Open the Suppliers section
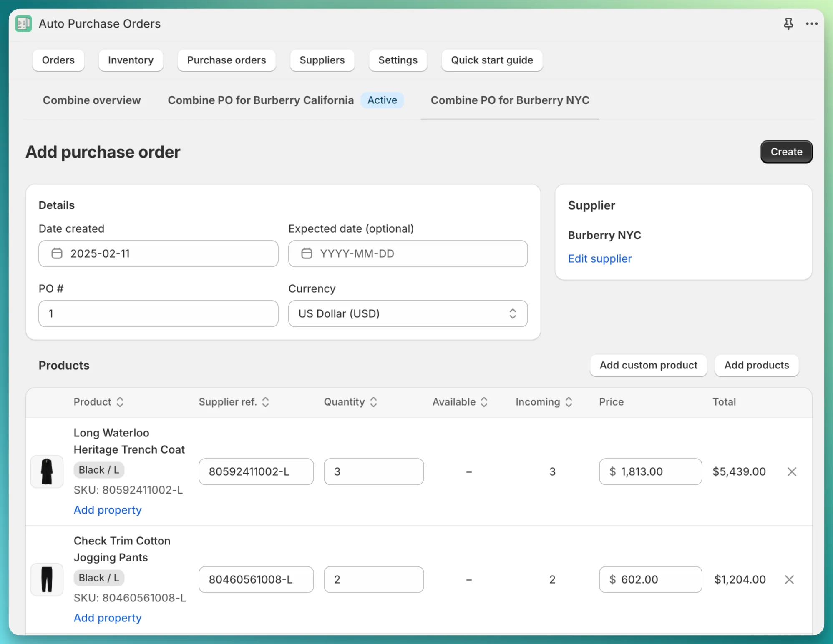This screenshot has height=644, width=833. [322, 60]
